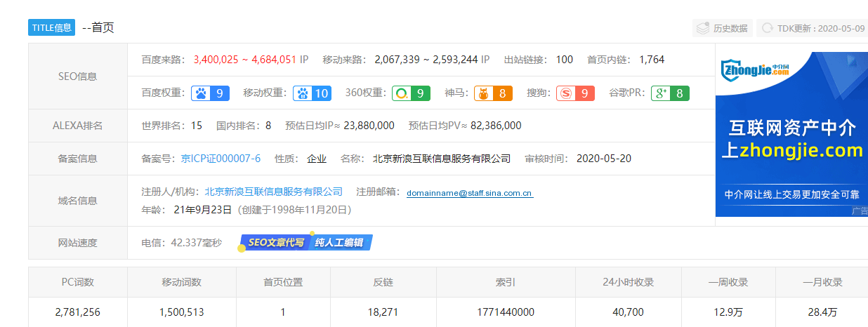This screenshot has width=868, height=327.
Task: Click mobile keyword count 1,500,513
Action: point(182,312)
